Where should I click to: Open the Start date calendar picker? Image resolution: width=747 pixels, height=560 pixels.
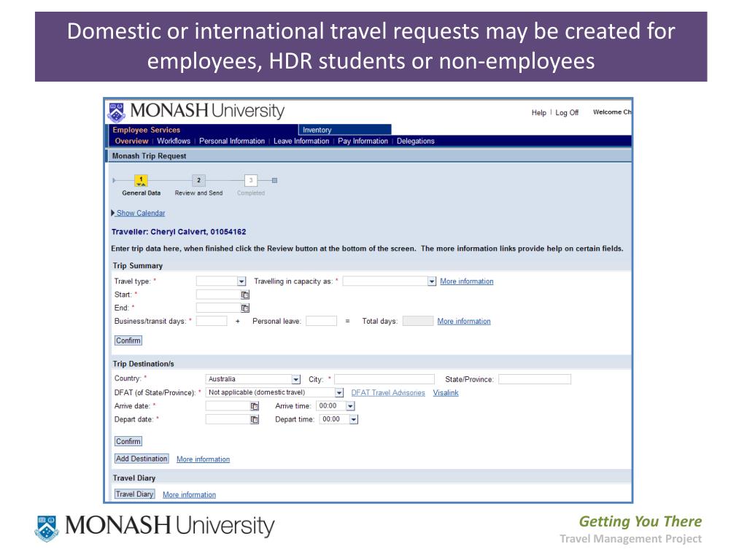point(245,295)
